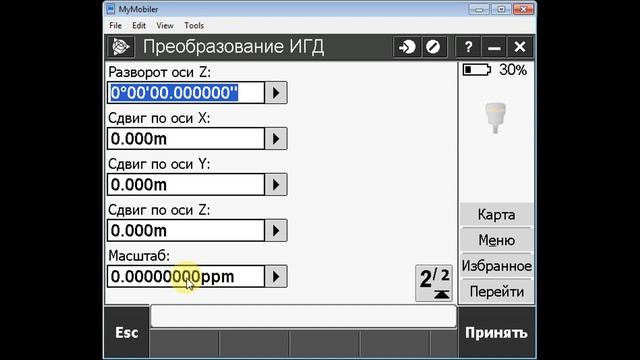Open the Tools menu

pos(194,26)
